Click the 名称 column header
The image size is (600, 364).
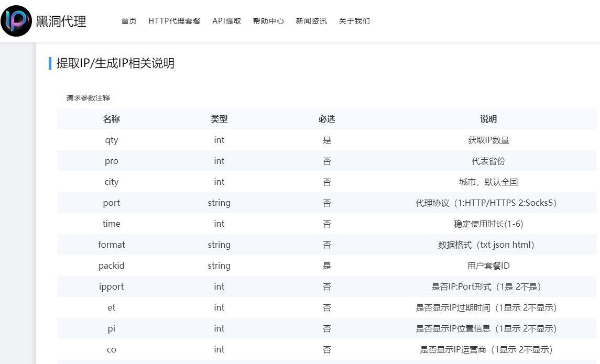tap(112, 119)
